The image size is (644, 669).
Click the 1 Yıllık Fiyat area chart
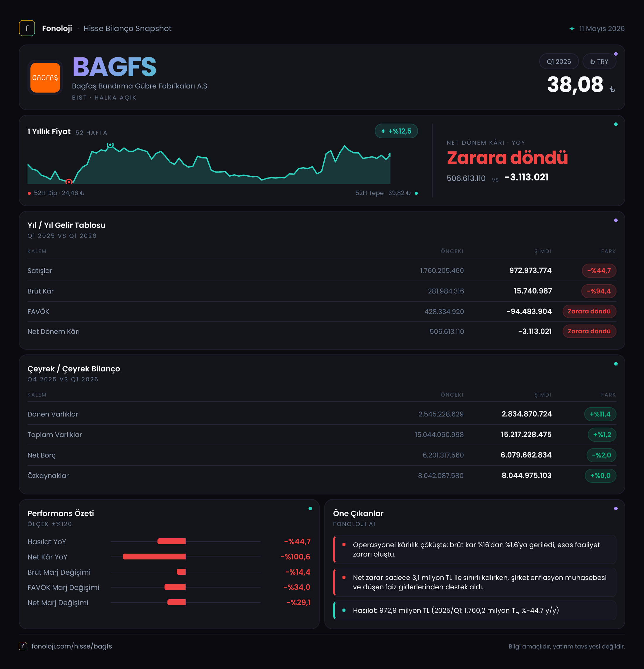pyautogui.click(x=209, y=164)
